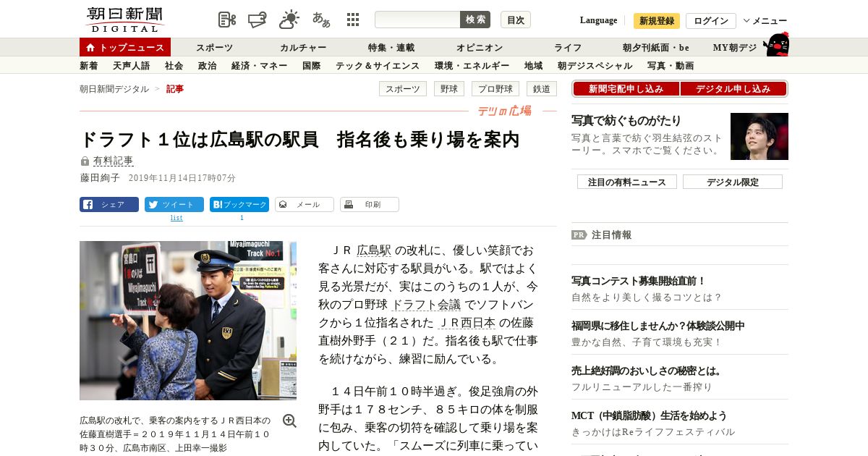Viewport: 868px width, 456px height.
Task: Click the PR badge icon
Action: 579,235
